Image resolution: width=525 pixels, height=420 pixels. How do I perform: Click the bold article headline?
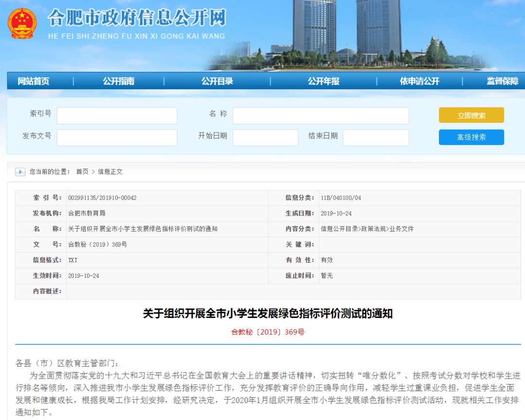click(268, 314)
